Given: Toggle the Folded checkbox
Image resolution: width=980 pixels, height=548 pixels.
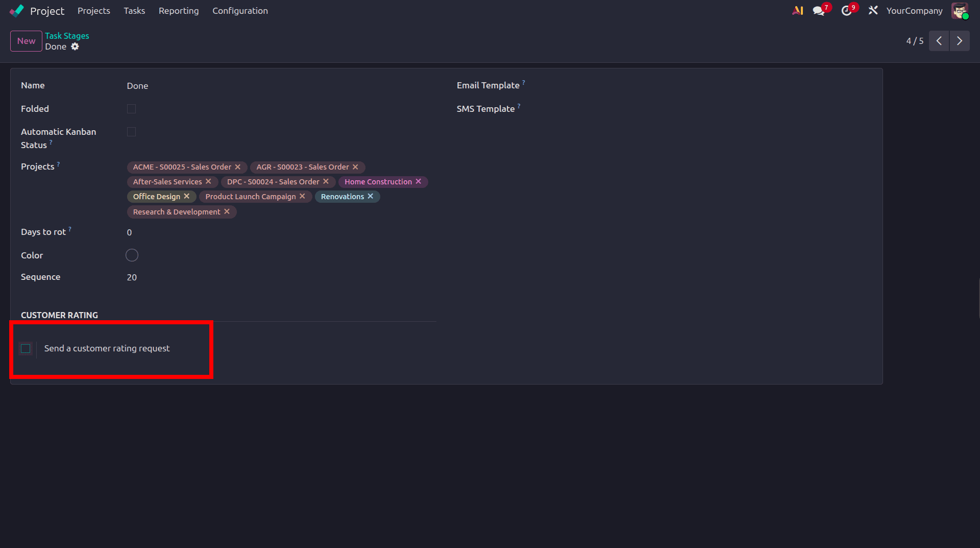Looking at the screenshot, I should point(131,109).
